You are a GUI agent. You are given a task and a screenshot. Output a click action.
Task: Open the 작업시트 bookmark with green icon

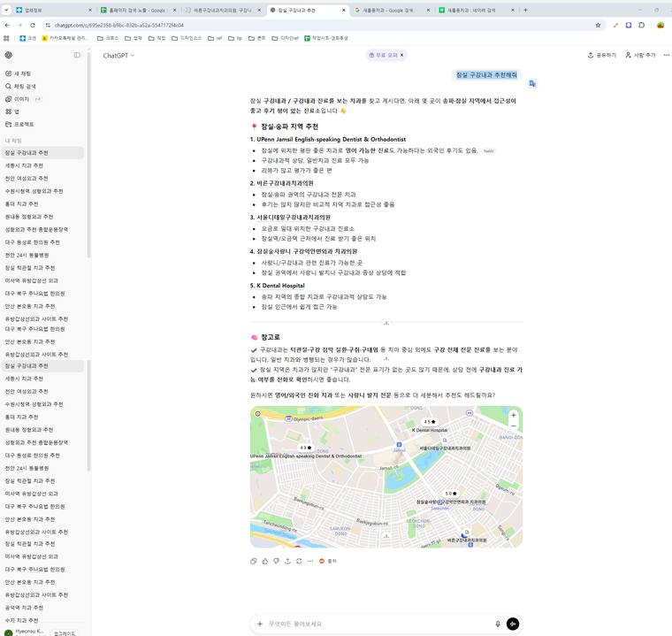[326, 38]
